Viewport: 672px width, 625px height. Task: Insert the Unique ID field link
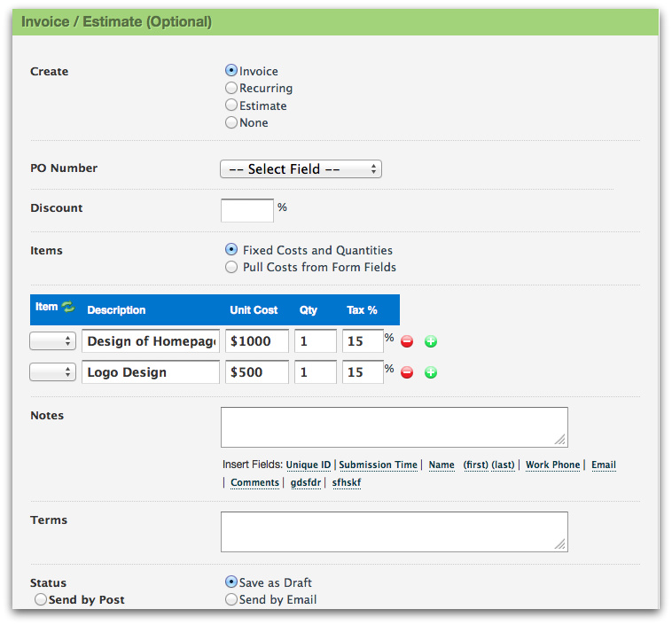pyautogui.click(x=308, y=465)
